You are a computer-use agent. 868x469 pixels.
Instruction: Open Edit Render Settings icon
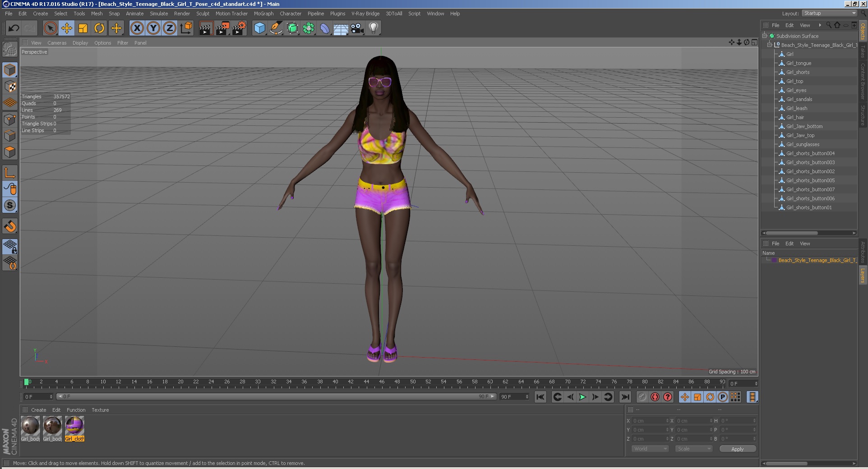point(239,28)
